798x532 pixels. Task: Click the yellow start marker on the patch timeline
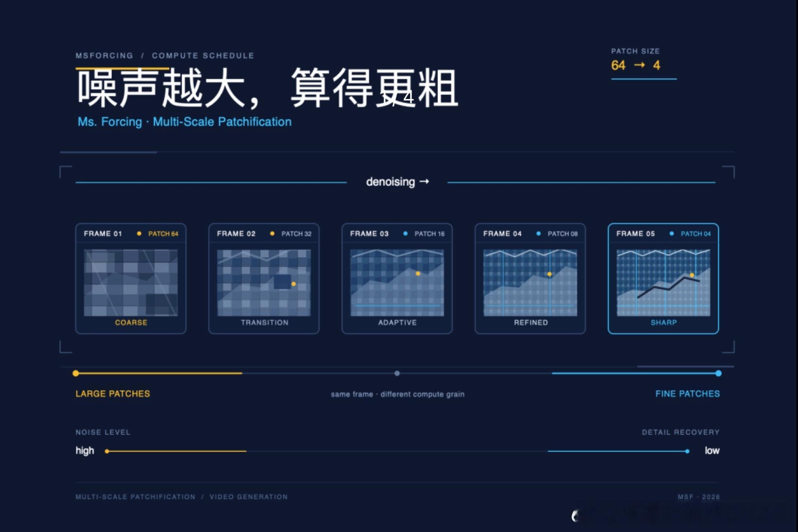[76, 374]
